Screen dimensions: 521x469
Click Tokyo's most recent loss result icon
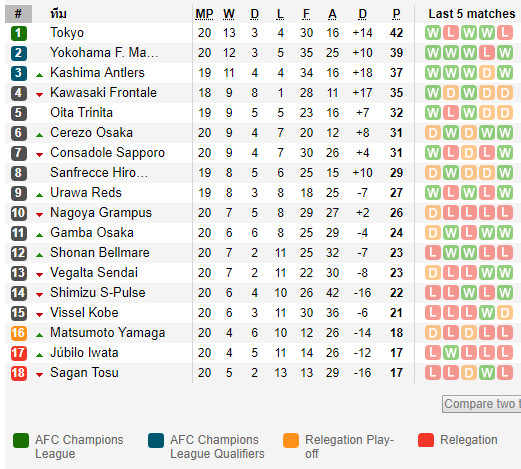[505, 33]
